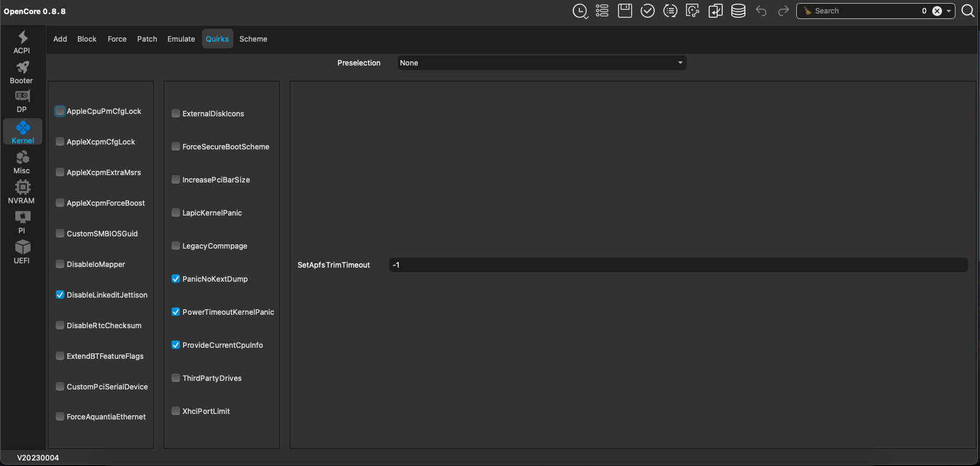This screenshot has height=466, width=980.
Task: Click the undo arrow
Action: 761,11
